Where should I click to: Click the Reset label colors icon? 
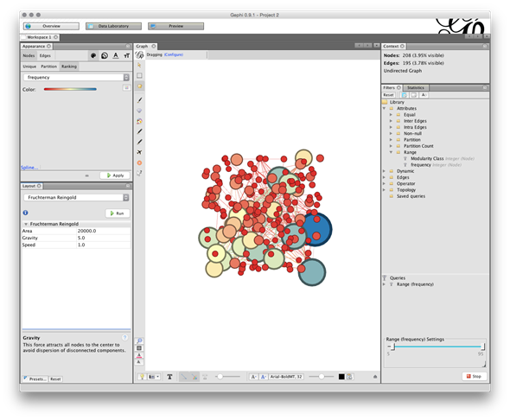click(139, 355)
